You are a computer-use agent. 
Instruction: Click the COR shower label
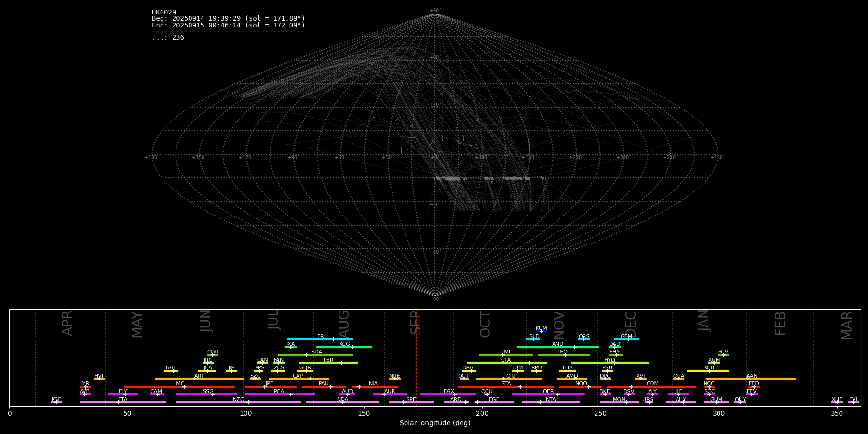213,352
